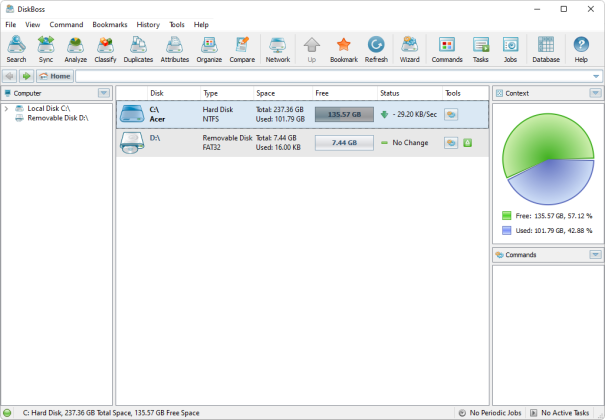Click the Tools column header
This screenshot has height=420, width=605.
tap(465, 93)
